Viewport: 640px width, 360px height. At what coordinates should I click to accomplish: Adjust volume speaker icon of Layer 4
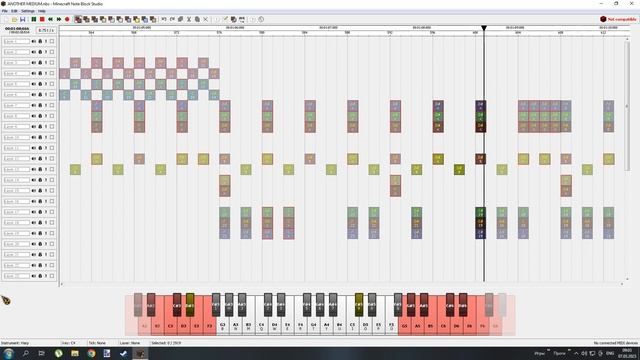[34, 73]
